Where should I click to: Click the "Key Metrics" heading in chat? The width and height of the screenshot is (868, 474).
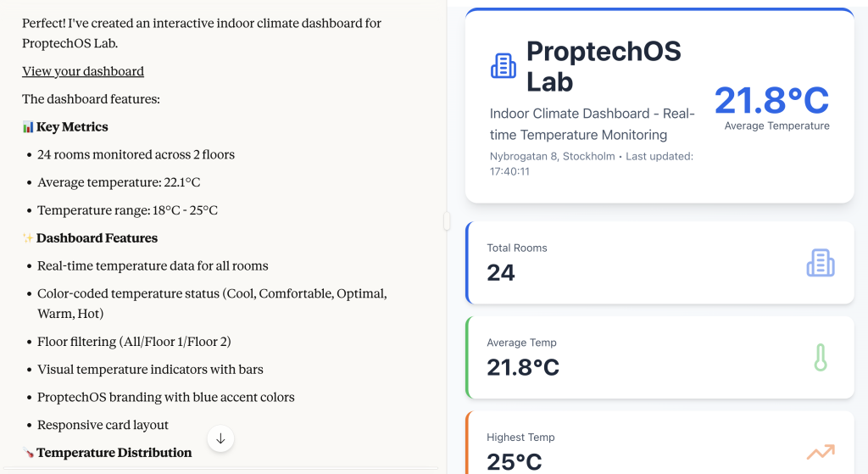(72, 127)
